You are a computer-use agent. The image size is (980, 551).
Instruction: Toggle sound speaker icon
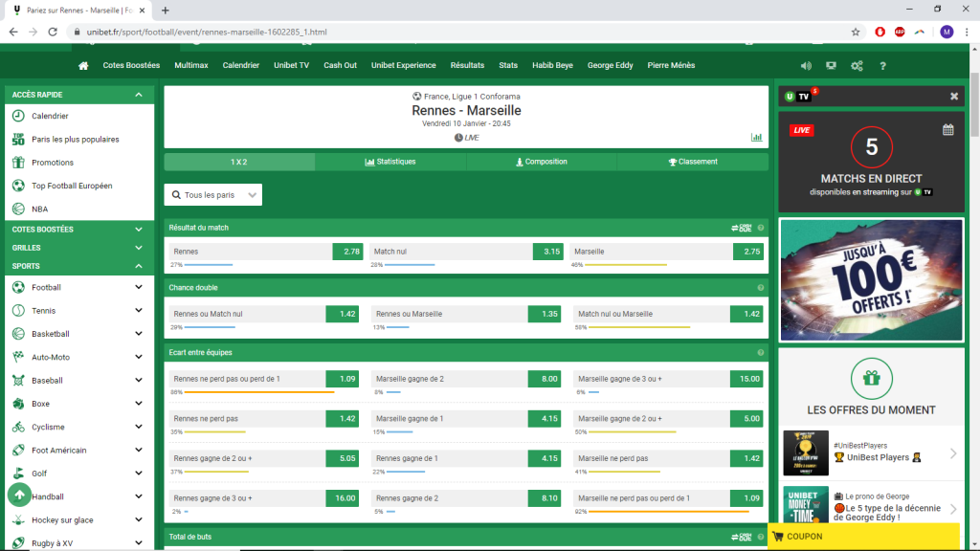(806, 66)
